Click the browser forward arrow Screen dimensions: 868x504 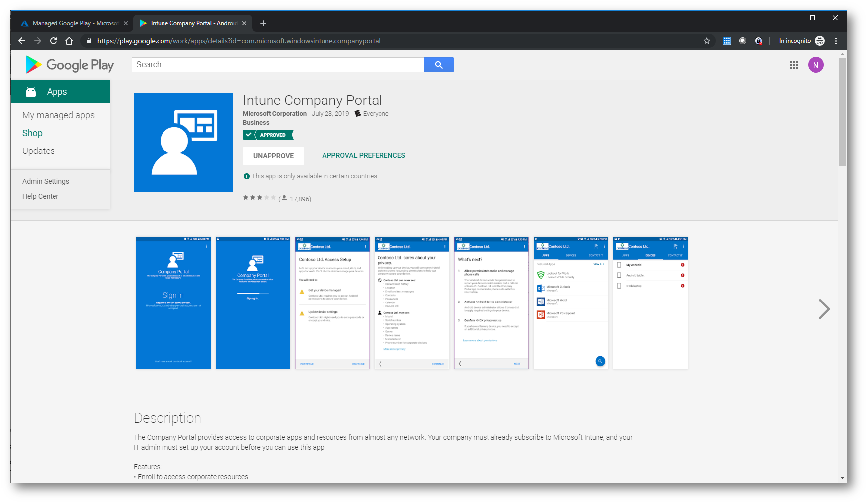point(38,41)
